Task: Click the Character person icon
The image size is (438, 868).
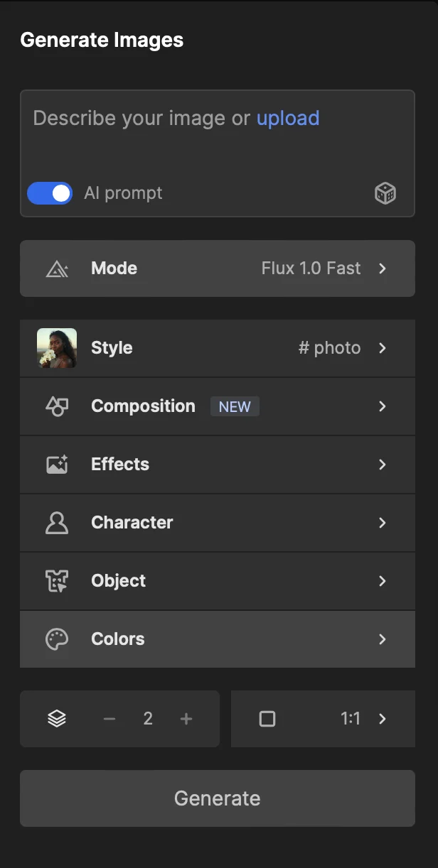Action: (57, 523)
